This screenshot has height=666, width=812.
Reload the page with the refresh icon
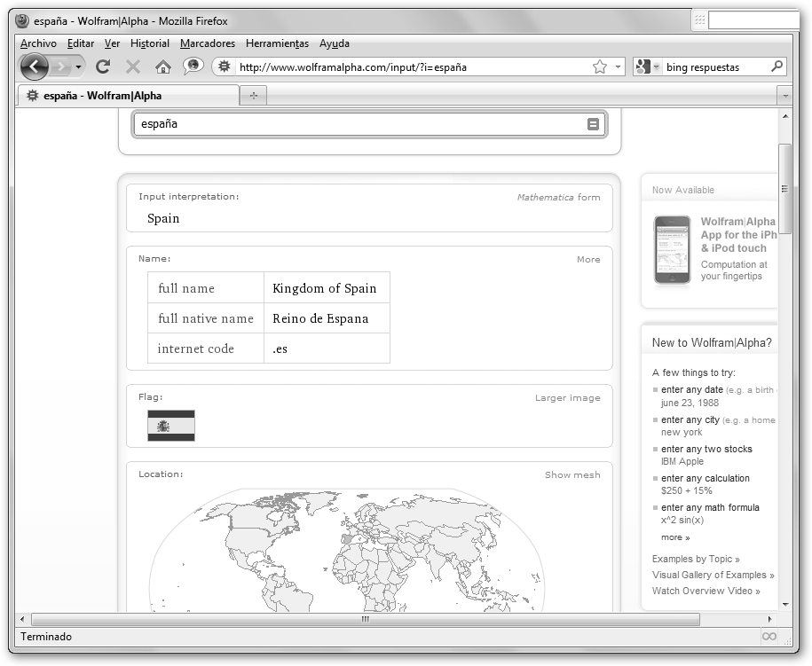point(103,67)
